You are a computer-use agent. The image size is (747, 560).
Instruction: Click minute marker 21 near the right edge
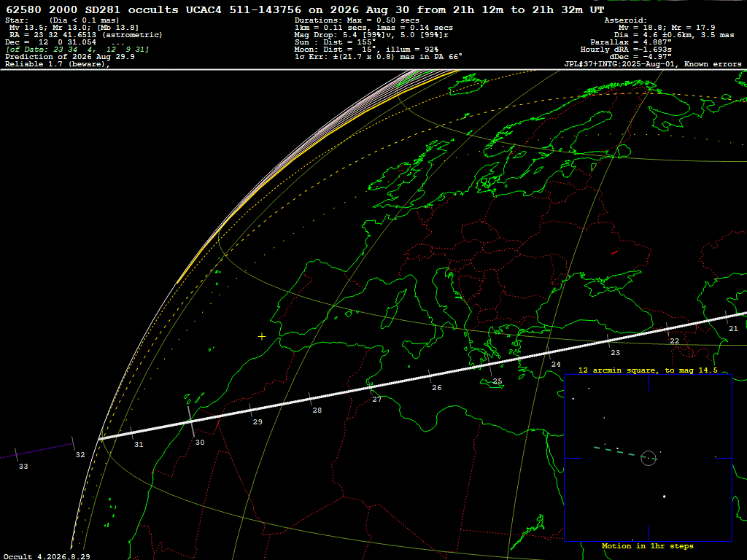[x=733, y=329]
